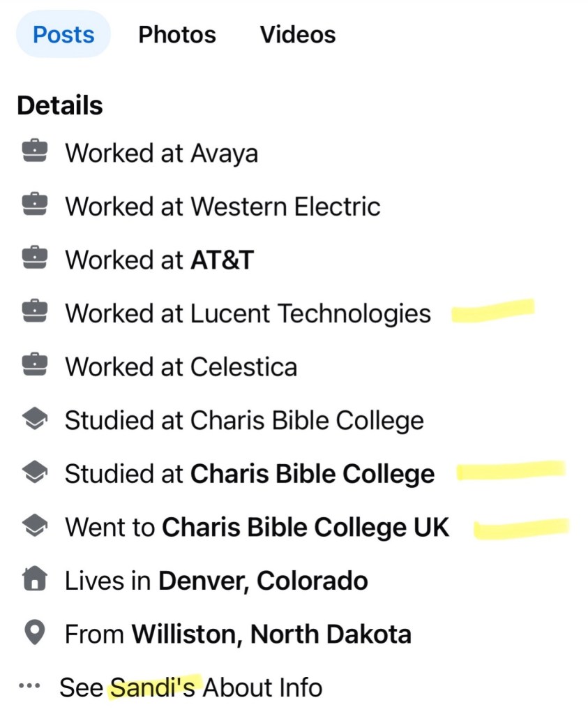
Task: Click home icon beside Lives in Denver
Action: pos(34,579)
